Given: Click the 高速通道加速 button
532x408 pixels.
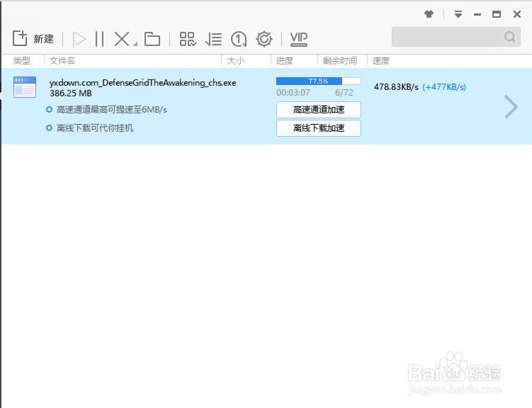Looking at the screenshot, I should (319, 110).
